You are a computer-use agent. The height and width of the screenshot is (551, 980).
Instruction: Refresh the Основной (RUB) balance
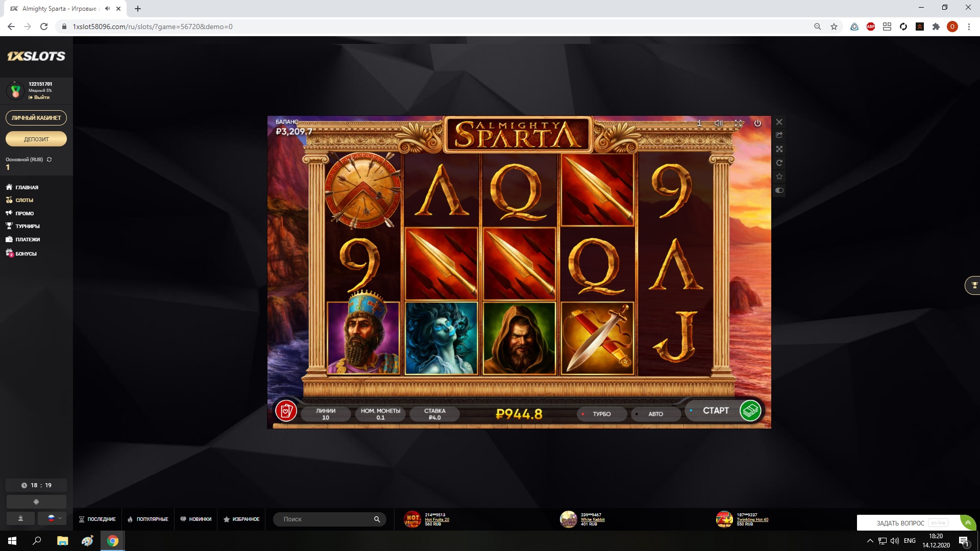coord(50,159)
